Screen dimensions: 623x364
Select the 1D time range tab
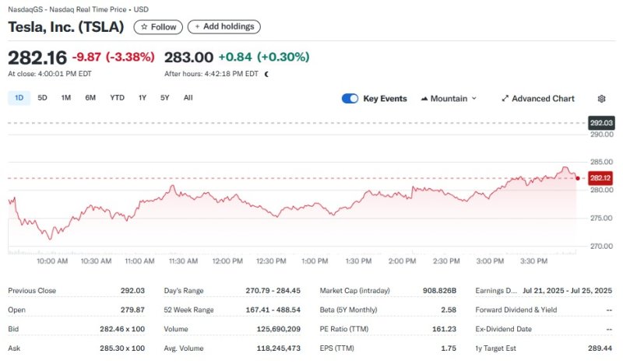(19, 98)
